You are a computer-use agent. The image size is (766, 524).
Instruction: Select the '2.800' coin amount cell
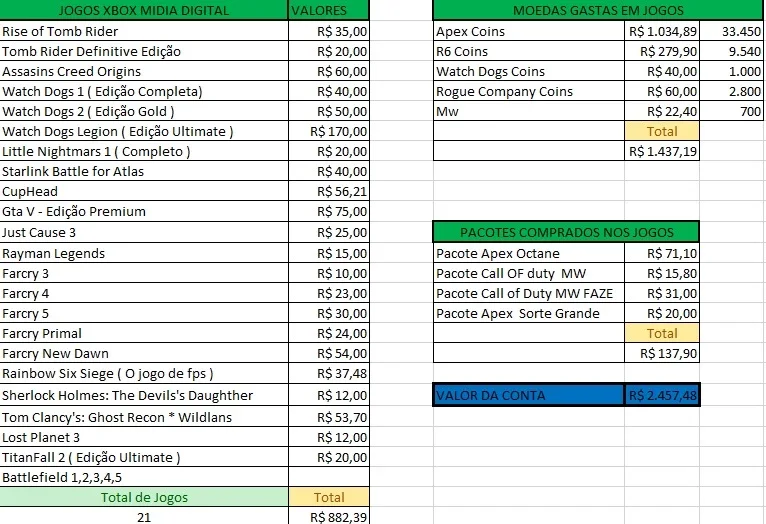pos(731,91)
